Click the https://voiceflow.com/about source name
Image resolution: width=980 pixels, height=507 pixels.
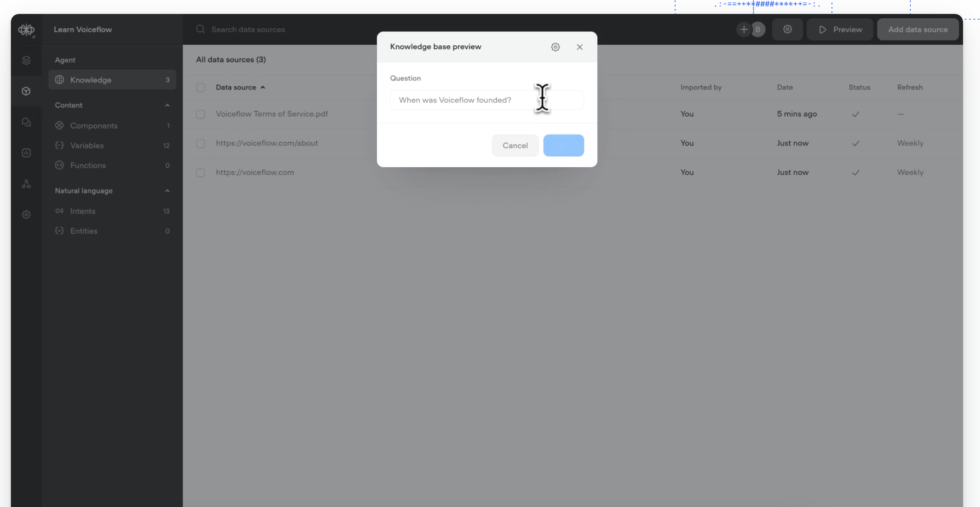point(267,143)
